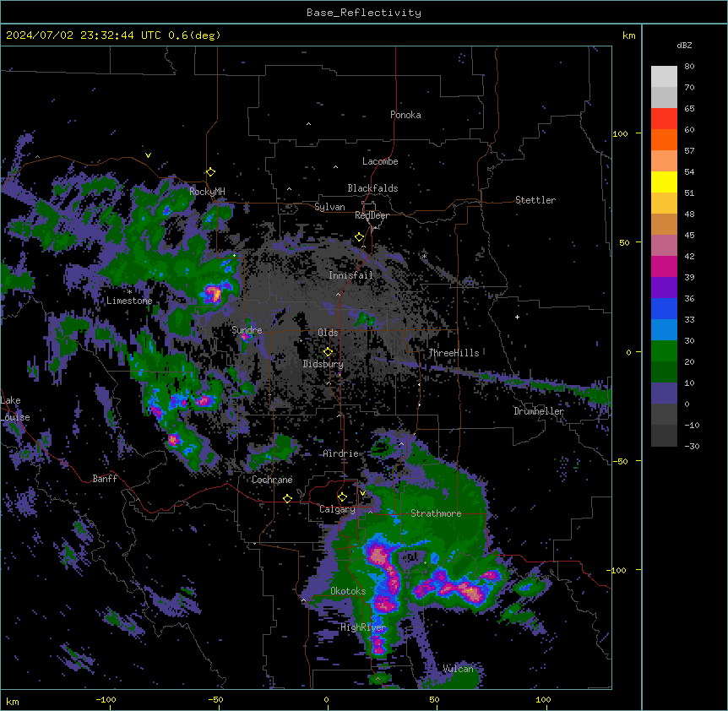Click the Banff city label
The height and width of the screenshot is (711, 728).
(x=105, y=479)
